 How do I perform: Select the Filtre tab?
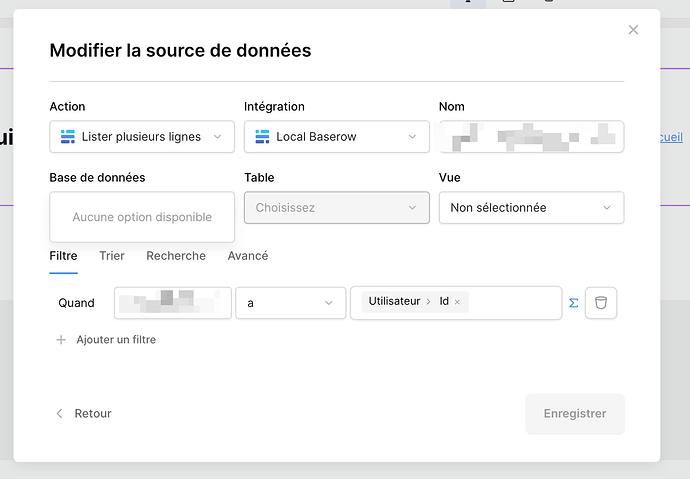pos(63,256)
